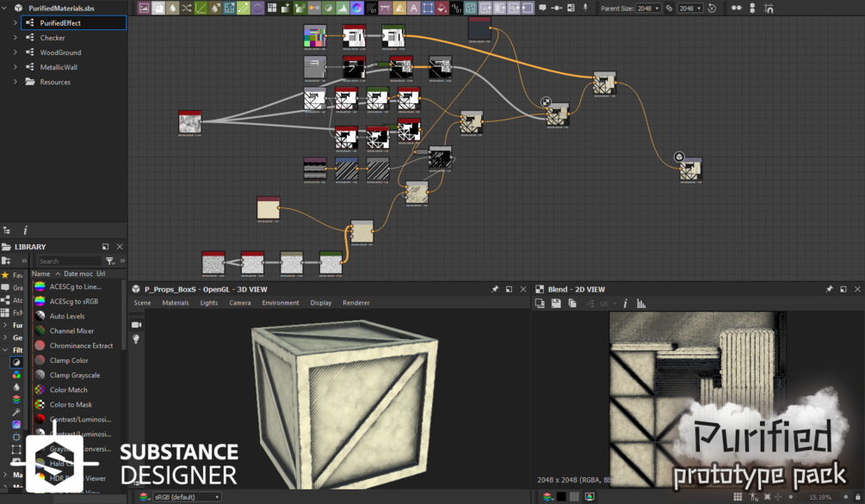Expand the Checker graph entry
This screenshot has height=504, width=865.
click(15, 38)
